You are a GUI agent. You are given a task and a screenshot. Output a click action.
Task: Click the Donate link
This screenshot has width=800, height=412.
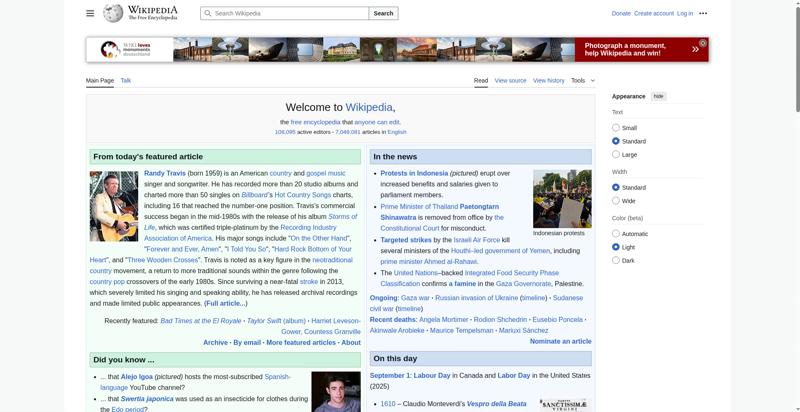pyautogui.click(x=621, y=13)
